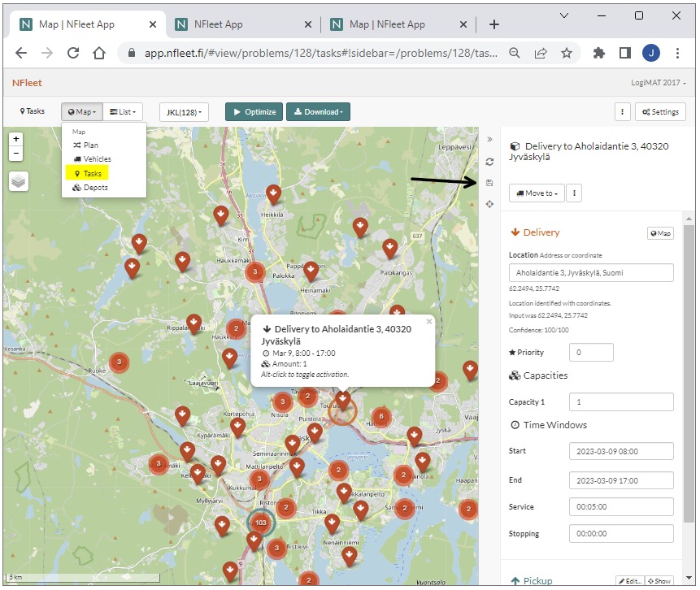Switch to the third Map | NFleet App tab
This screenshot has height=590, width=700.
point(398,24)
